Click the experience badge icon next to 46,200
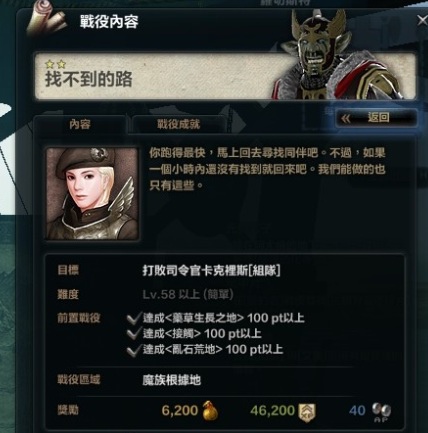 click(307, 412)
